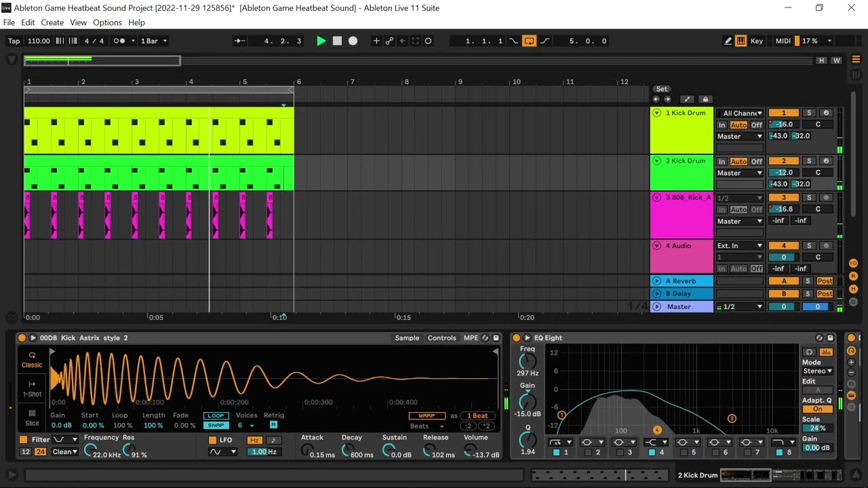Switch Simpler to Classic mode
This screenshot has width=868, height=488.
(x=32, y=359)
